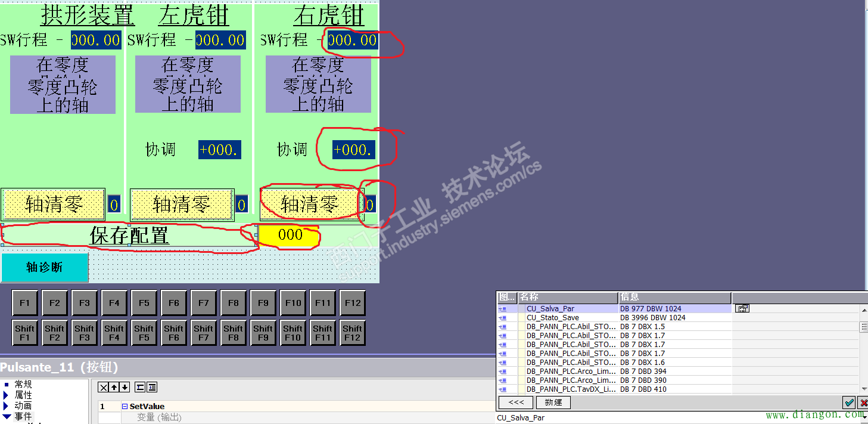The image size is (868, 424).
Task: Select 常规 general category
Action: (23, 385)
